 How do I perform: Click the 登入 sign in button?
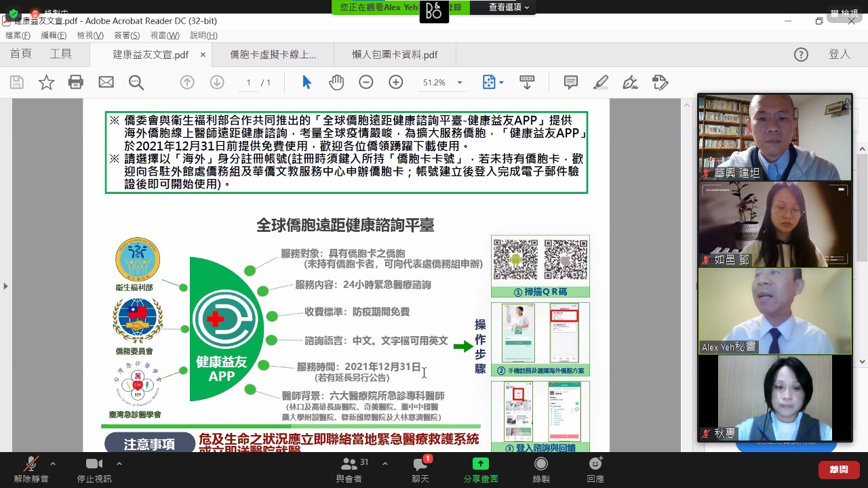(840, 54)
